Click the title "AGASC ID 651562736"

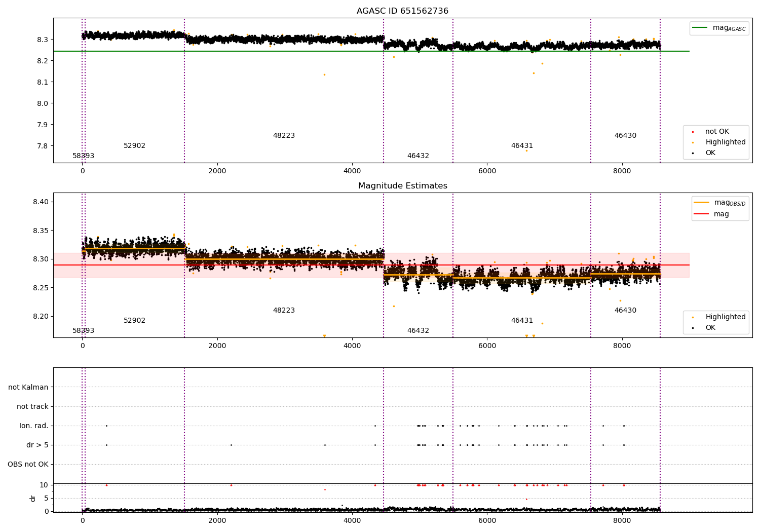pyautogui.click(x=402, y=11)
